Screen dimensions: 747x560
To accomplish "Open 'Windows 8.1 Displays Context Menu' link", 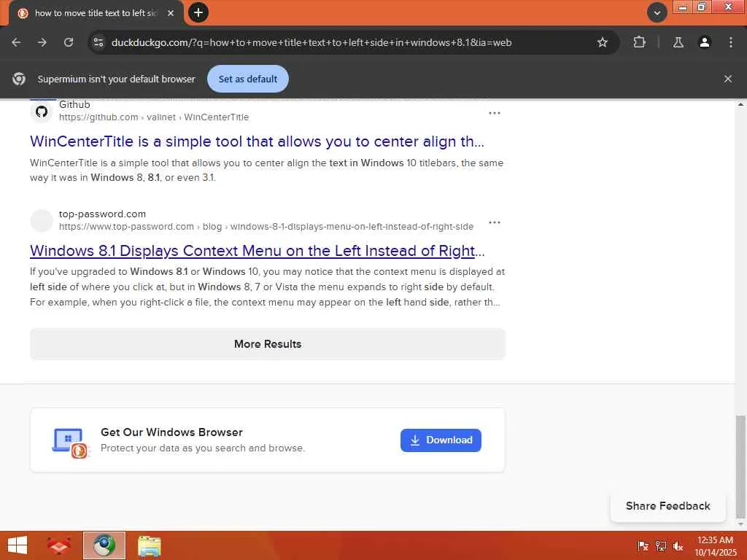I will tap(258, 251).
